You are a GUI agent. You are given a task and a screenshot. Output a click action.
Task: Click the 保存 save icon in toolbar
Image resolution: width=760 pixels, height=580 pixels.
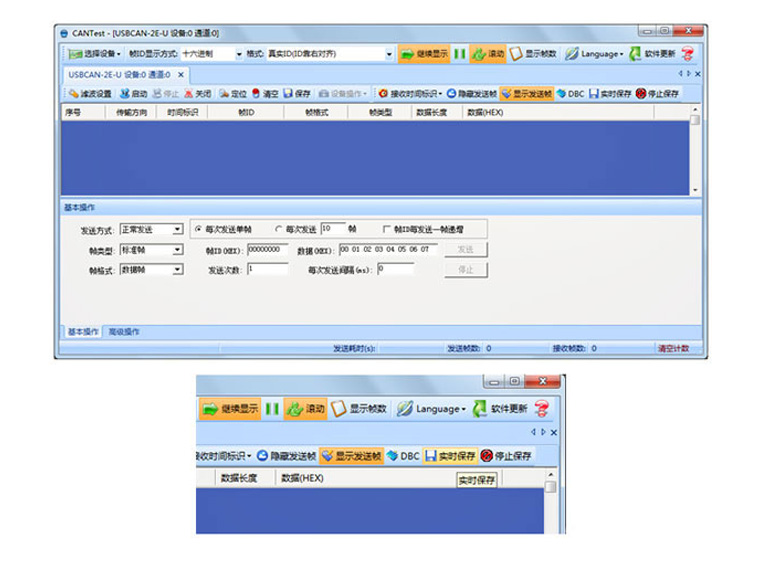(297, 93)
